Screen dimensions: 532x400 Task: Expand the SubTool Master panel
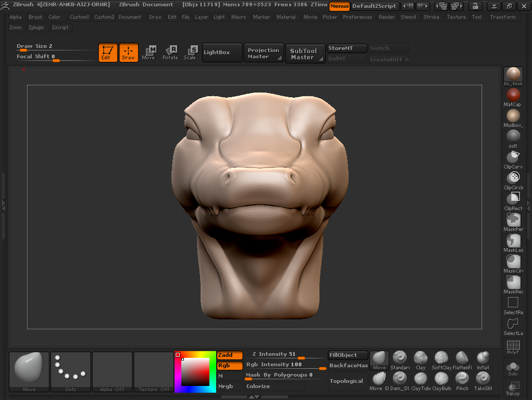[305, 54]
